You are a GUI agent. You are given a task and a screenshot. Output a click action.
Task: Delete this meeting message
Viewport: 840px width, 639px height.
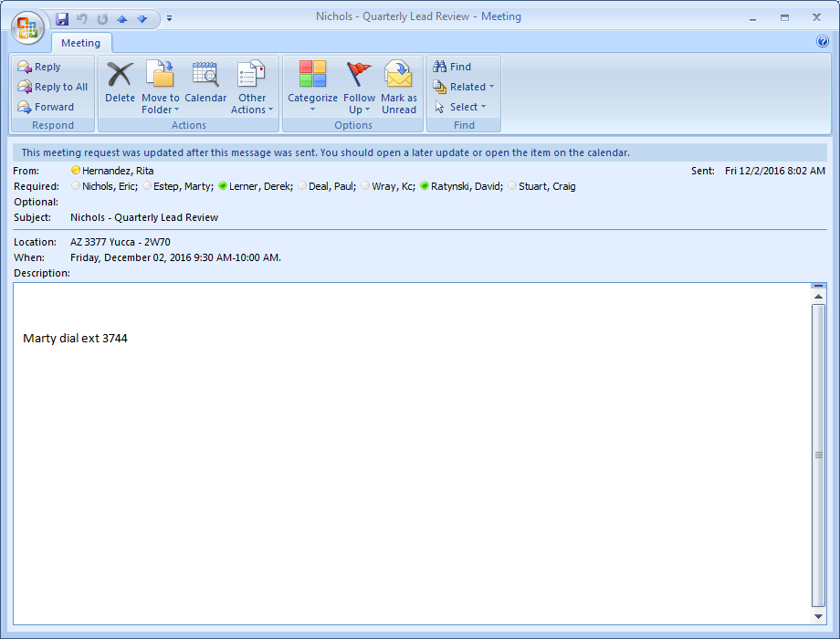(120, 82)
